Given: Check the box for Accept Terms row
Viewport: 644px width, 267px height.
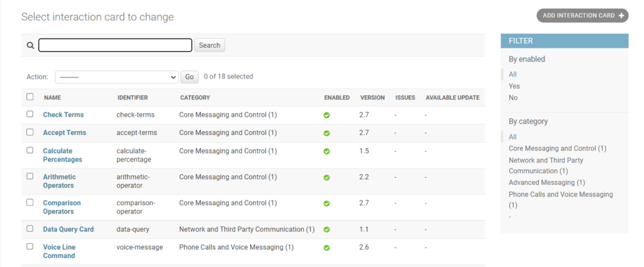Looking at the screenshot, I should coord(30,132).
